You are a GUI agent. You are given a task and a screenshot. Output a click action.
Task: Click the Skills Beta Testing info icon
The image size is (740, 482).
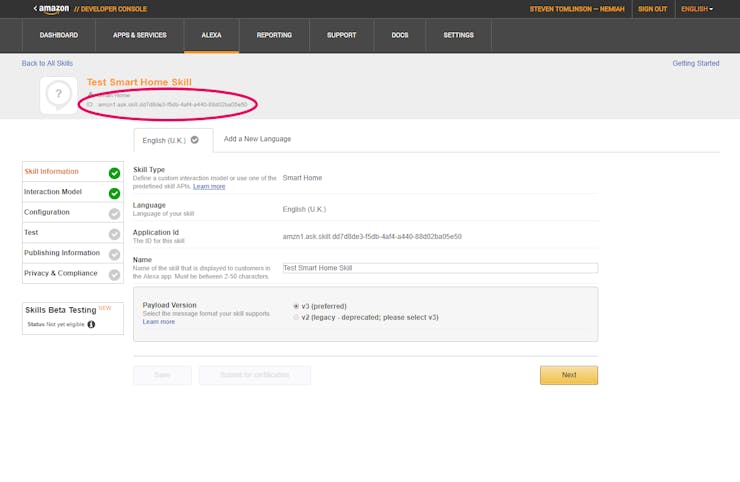(x=91, y=324)
